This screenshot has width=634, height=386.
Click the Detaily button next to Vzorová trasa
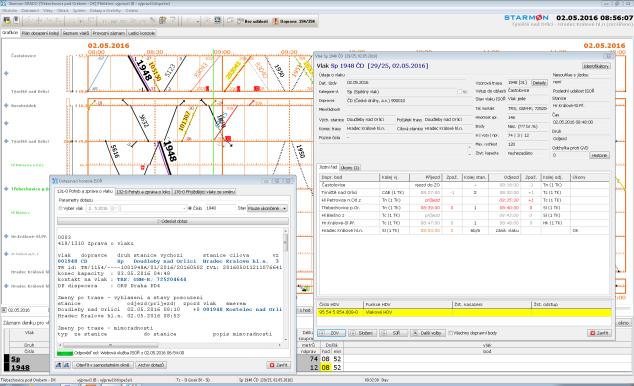click(539, 83)
